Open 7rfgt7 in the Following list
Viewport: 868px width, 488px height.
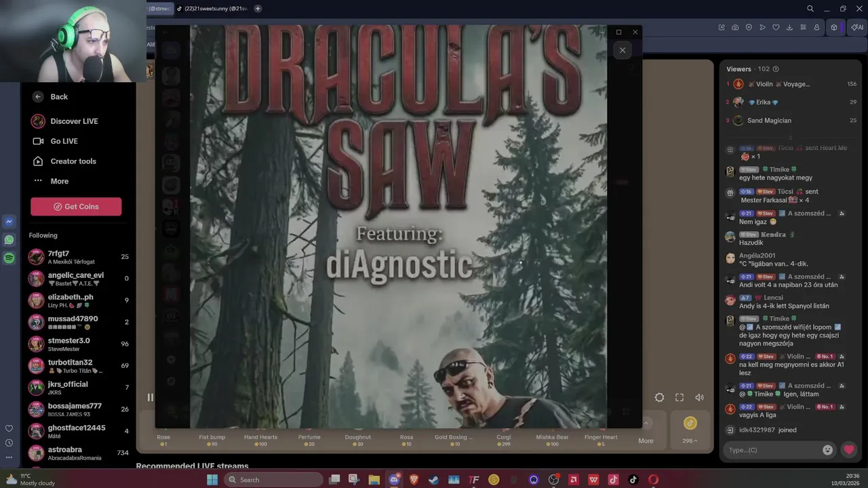pyautogui.click(x=79, y=257)
